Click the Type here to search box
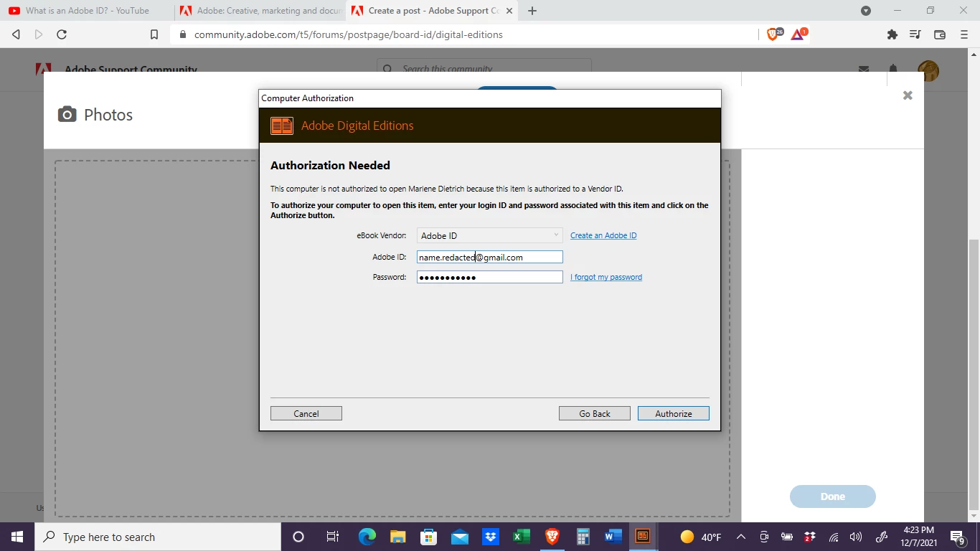This screenshot has width=980, height=551. pyautogui.click(x=158, y=537)
